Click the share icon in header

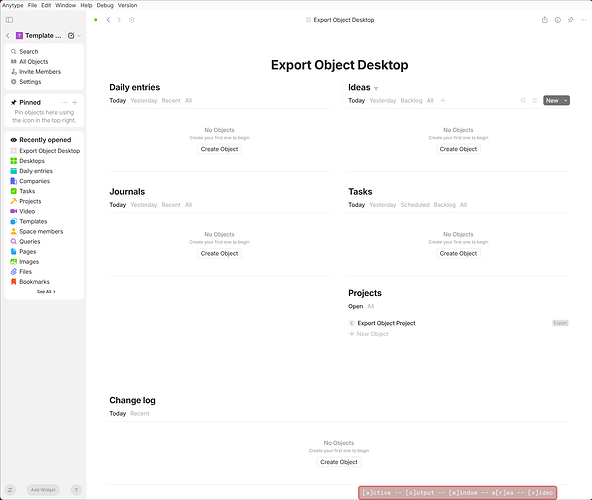544,20
